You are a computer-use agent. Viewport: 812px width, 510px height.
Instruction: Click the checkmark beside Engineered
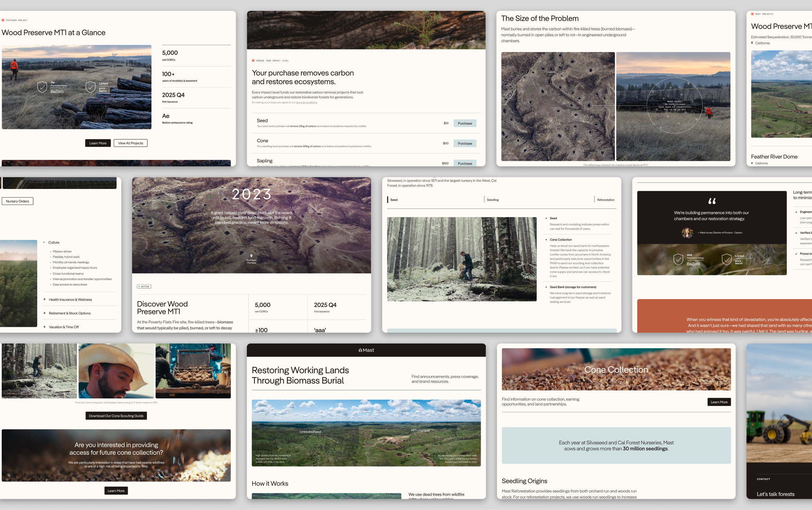[x=796, y=212]
